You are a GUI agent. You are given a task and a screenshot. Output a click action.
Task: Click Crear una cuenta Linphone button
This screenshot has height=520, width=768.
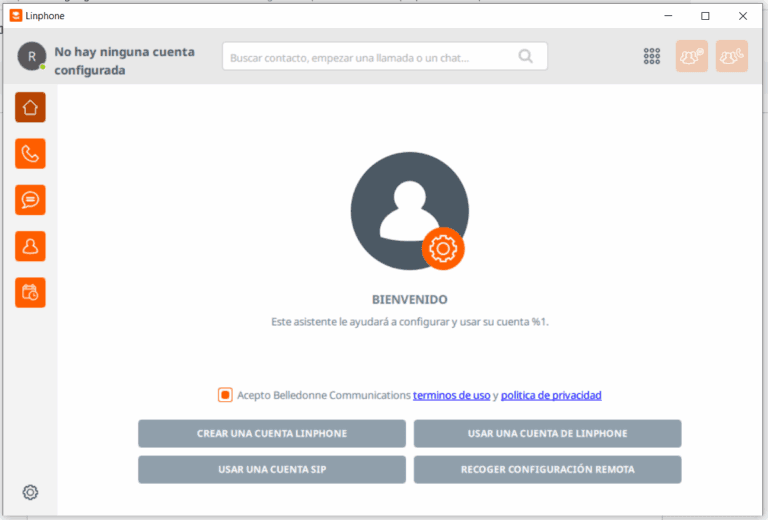click(x=272, y=433)
